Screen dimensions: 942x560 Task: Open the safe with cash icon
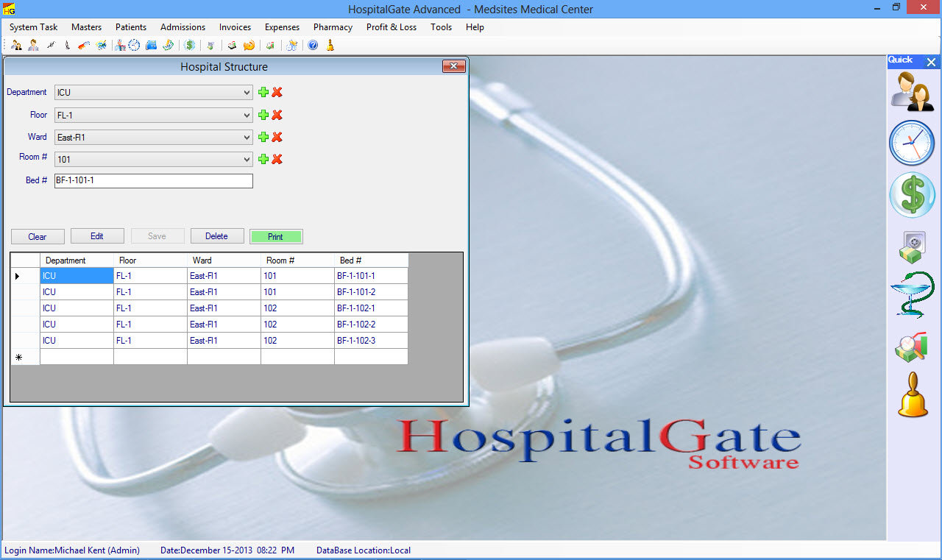coord(913,247)
